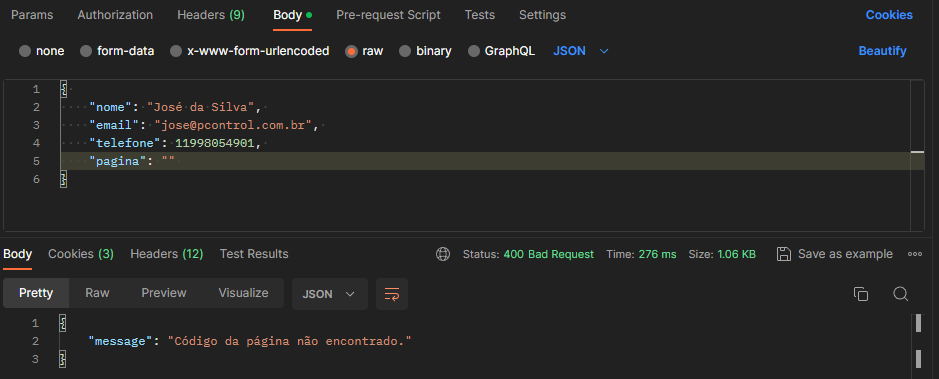Open the Authorization tab
This screenshot has height=379, width=939.
coord(115,15)
